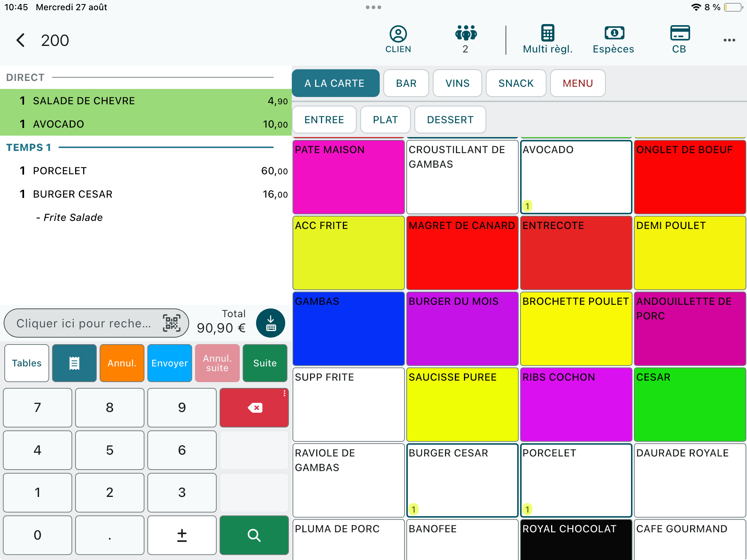The height and width of the screenshot is (560, 747).
Task: Pay with Espèces cash icon
Action: click(x=614, y=39)
